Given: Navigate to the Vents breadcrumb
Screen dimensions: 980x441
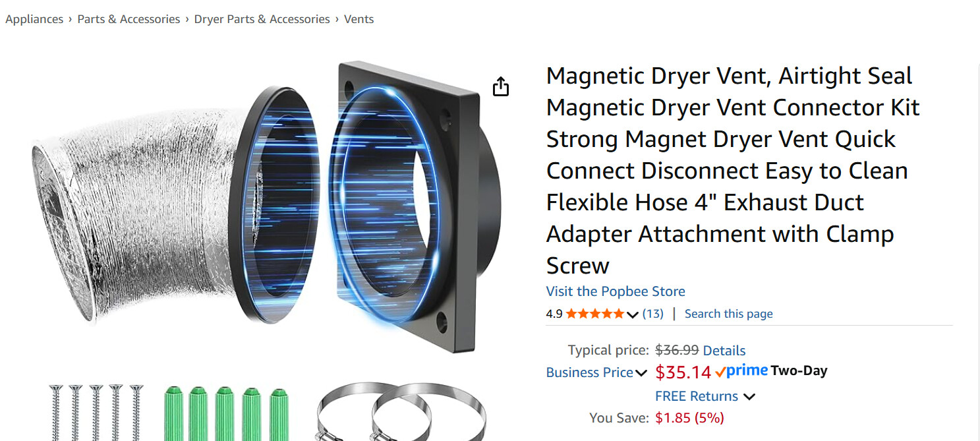Looking at the screenshot, I should pos(359,19).
